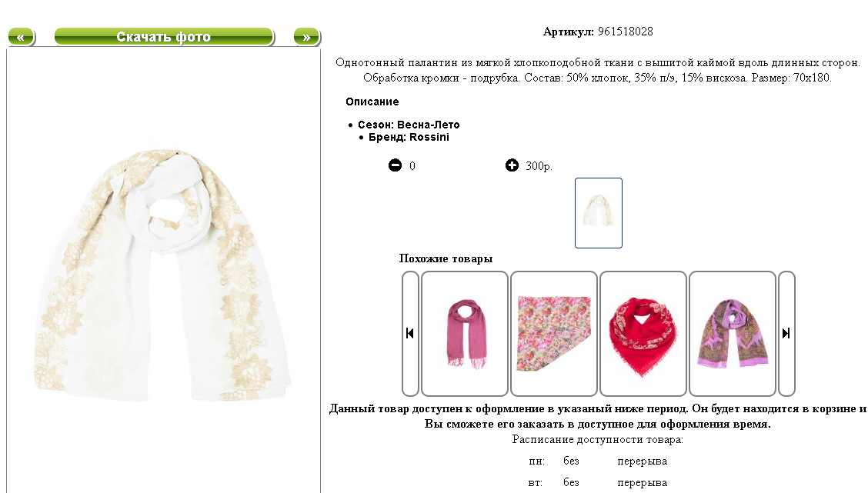Click the Артикул number 961518028
The image size is (868, 493).
[626, 32]
